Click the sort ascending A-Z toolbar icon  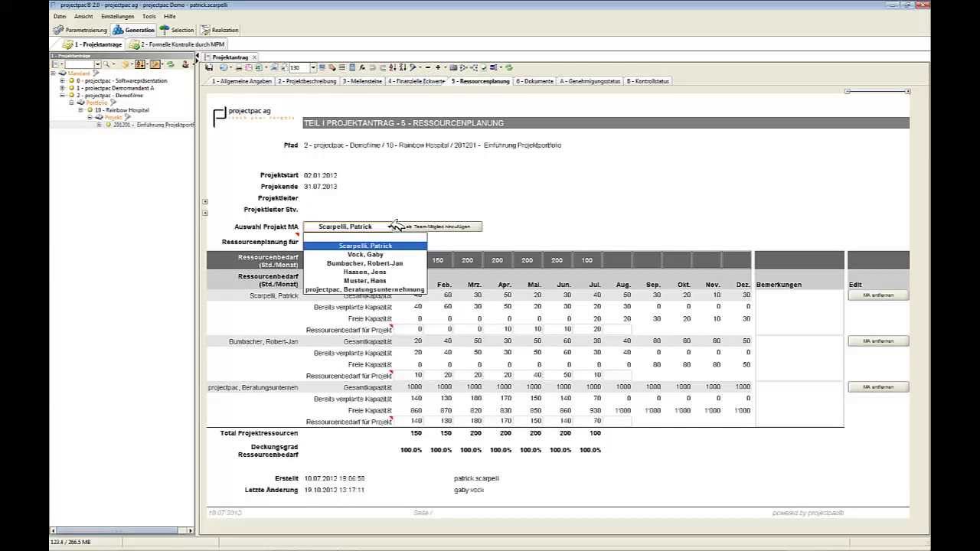pyautogui.click(x=392, y=67)
